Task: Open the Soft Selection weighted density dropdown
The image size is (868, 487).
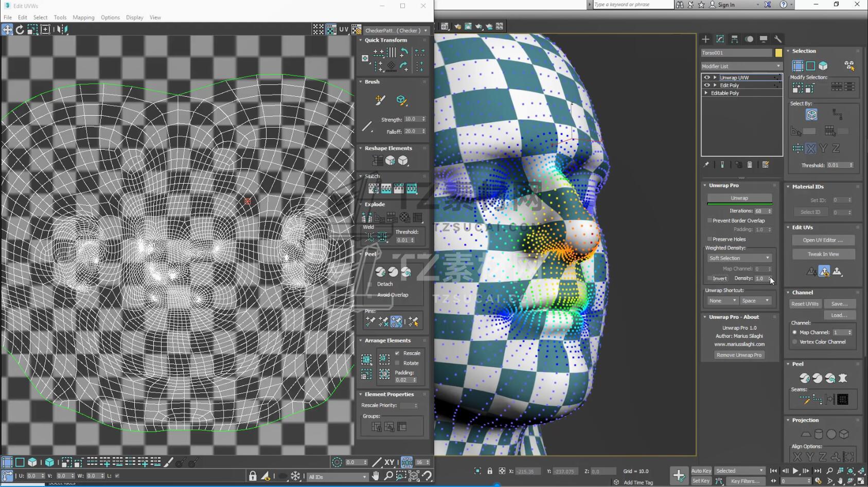Action: click(x=739, y=258)
